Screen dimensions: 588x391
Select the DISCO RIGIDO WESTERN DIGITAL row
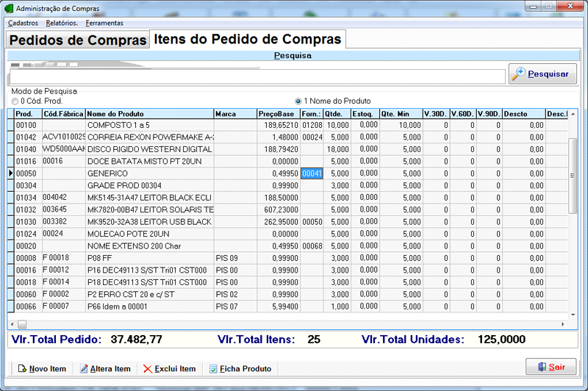[x=149, y=149]
